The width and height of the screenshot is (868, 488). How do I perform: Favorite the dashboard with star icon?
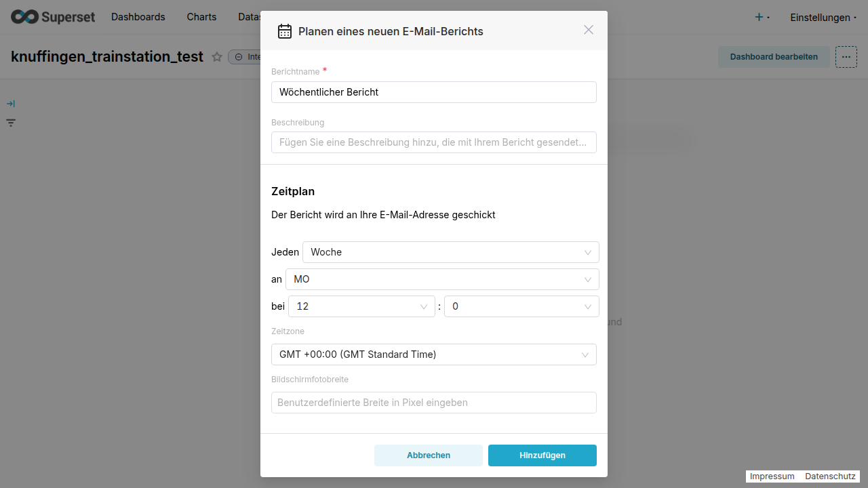[x=217, y=57]
